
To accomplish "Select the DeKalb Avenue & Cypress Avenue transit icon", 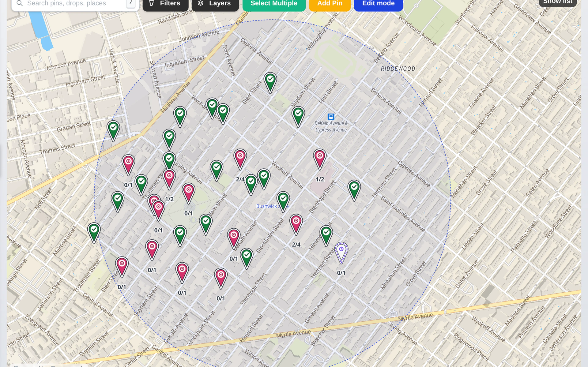I will point(331,117).
